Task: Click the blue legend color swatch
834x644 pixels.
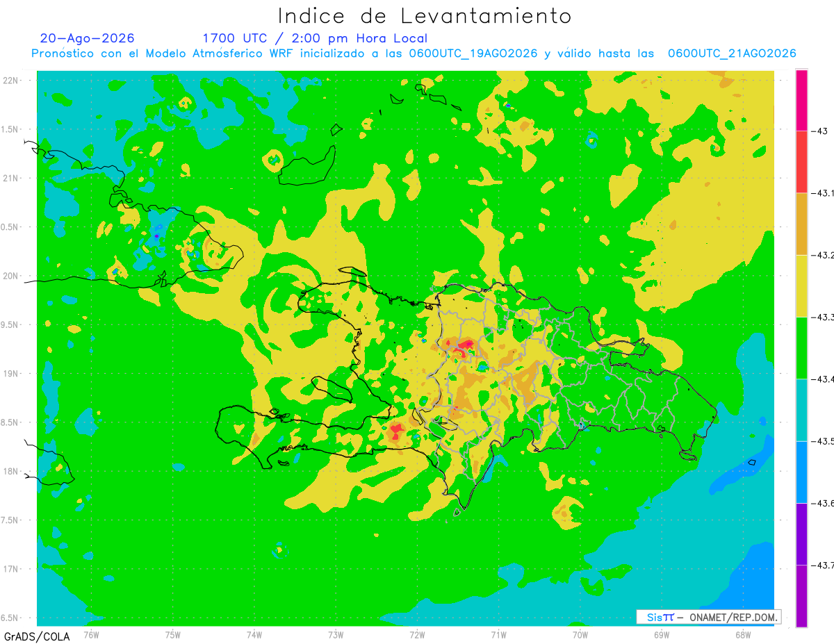Action: 801,472
